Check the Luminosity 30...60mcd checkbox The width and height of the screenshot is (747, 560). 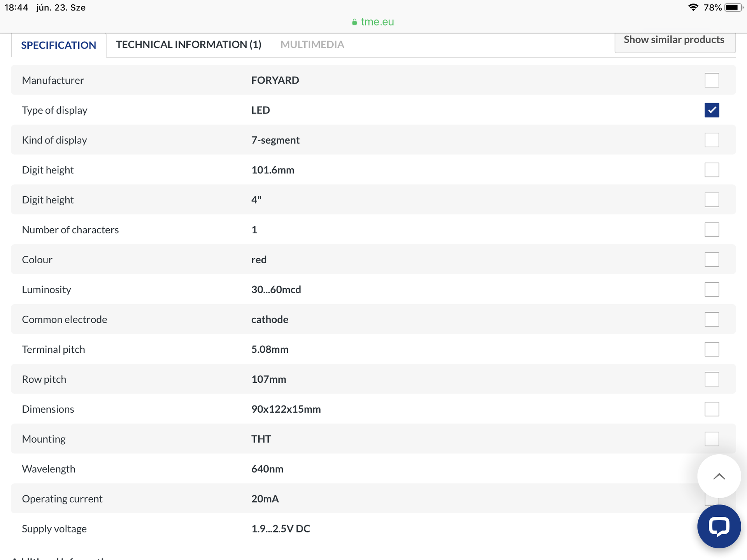[x=712, y=289]
